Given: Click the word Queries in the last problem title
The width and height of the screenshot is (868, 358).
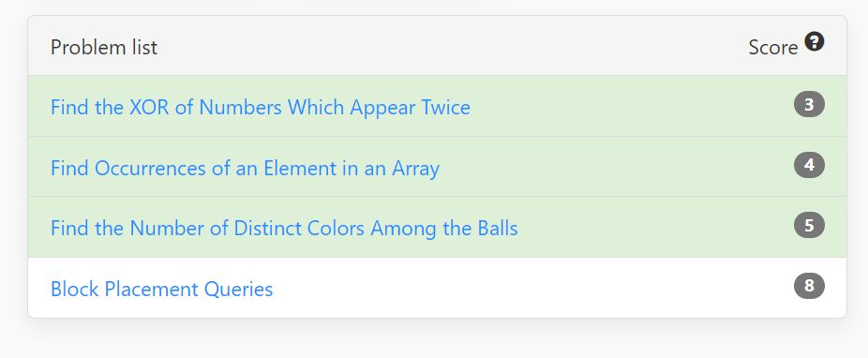Looking at the screenshot, I should click(238, 290).
